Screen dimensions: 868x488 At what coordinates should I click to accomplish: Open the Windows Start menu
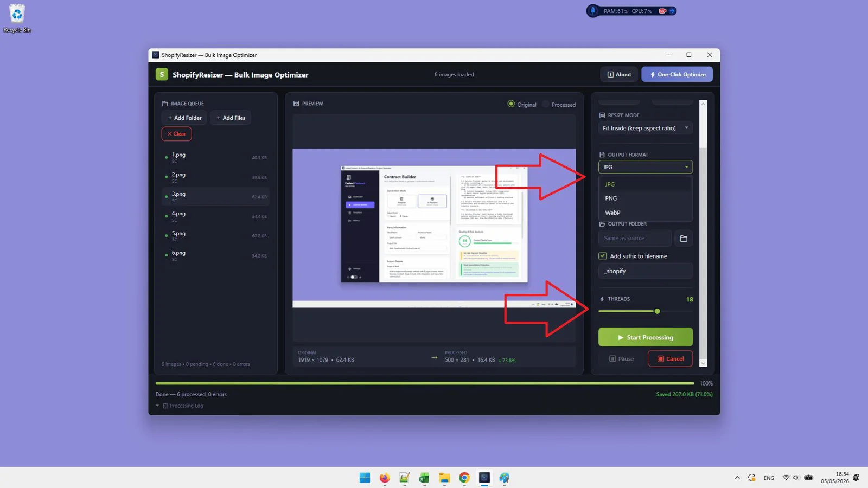[365, 478]
